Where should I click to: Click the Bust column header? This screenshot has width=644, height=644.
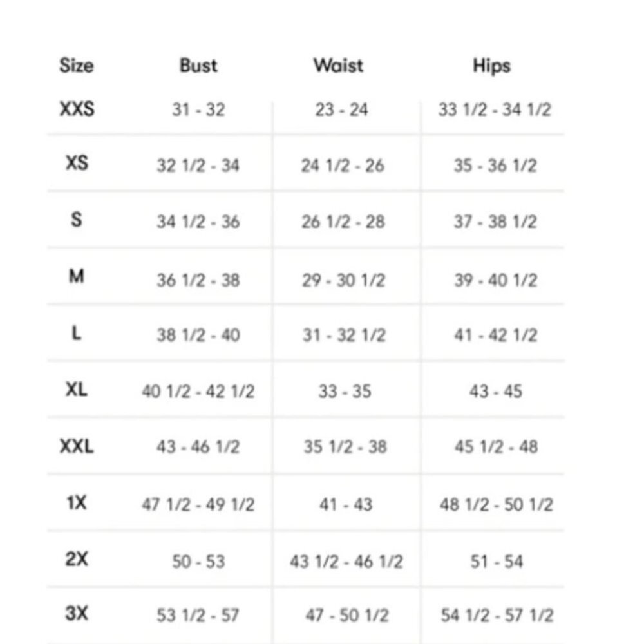198,65
